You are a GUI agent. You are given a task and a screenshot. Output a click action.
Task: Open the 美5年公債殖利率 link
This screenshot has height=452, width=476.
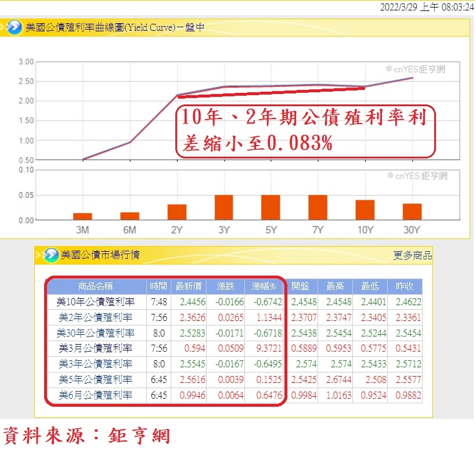tap(95, 379)
